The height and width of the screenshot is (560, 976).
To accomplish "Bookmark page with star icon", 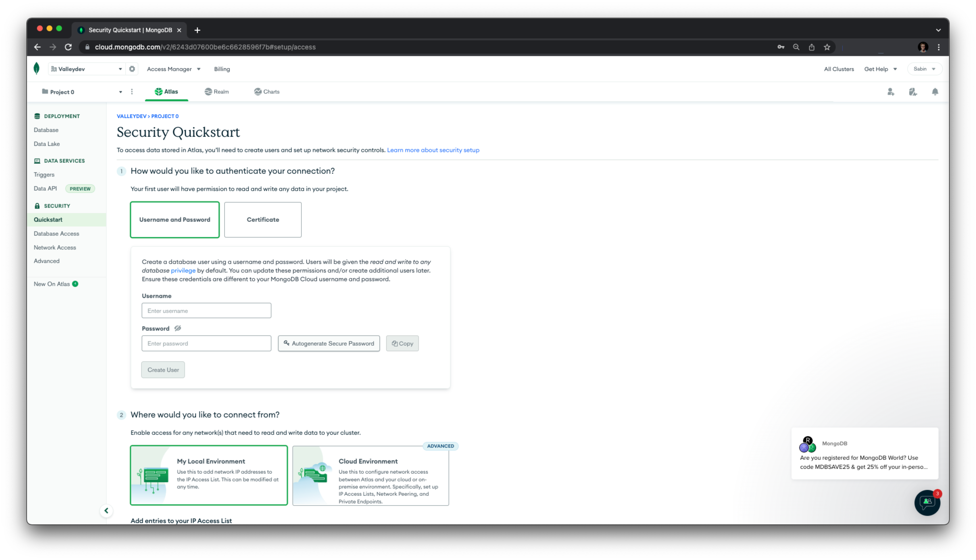I will (x=827, y=47).
